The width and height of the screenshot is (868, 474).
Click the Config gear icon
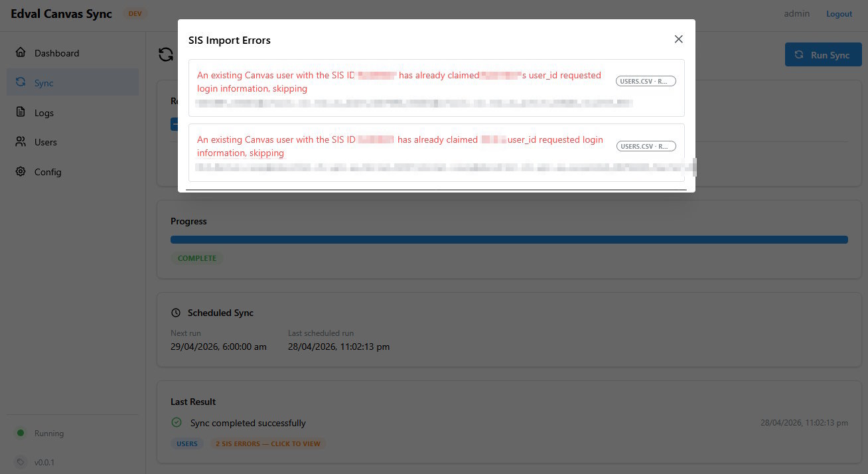coord(21,171)
